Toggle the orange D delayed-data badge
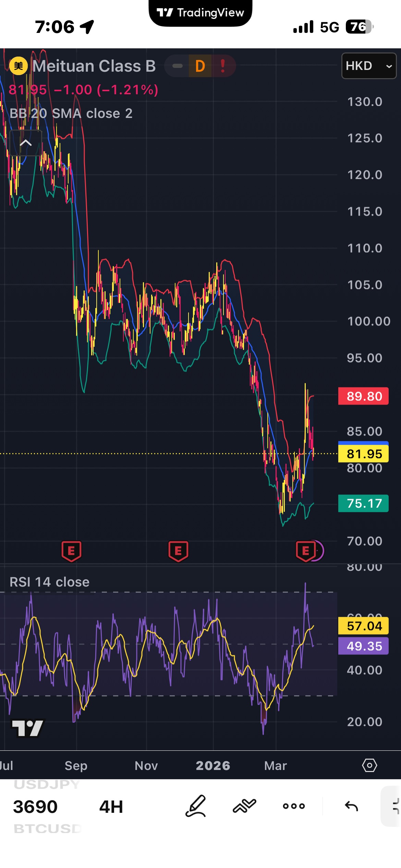The width and height of the screenshot is (401, 868). pyautogui.click(x=200, y=66)
